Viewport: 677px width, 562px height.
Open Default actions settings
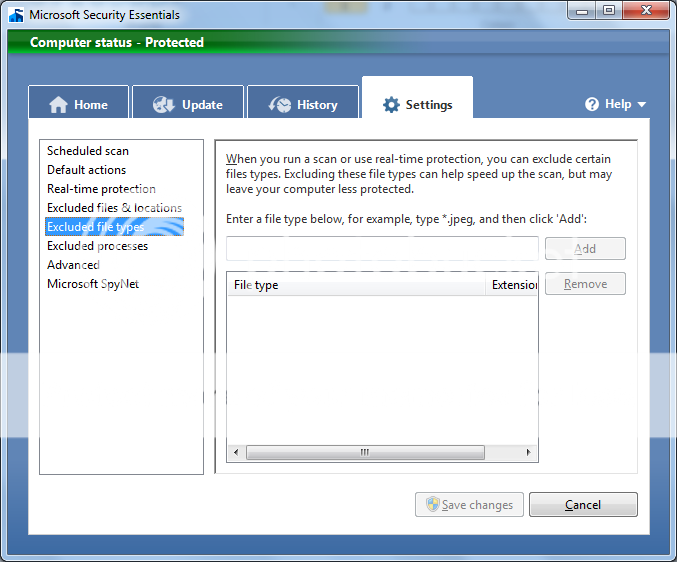click(x=86, y=170)
